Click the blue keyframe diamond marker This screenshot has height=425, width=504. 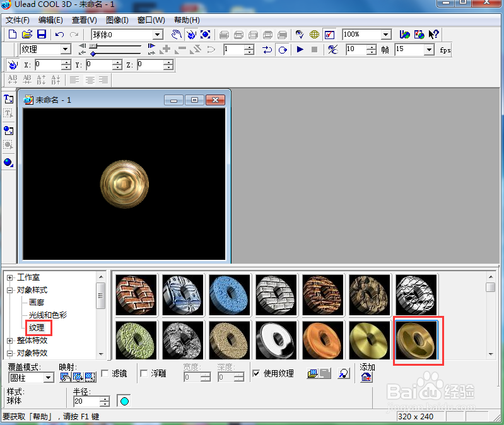(x=93, y=54)
